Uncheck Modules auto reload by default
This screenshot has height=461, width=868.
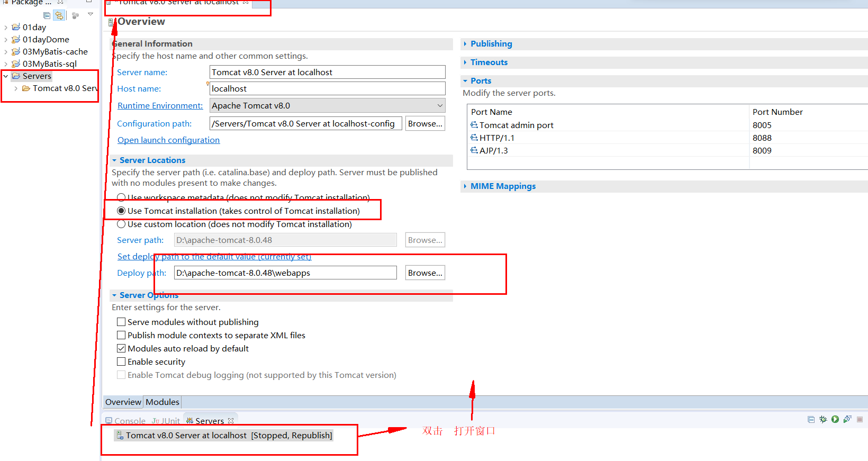(121, 348)
